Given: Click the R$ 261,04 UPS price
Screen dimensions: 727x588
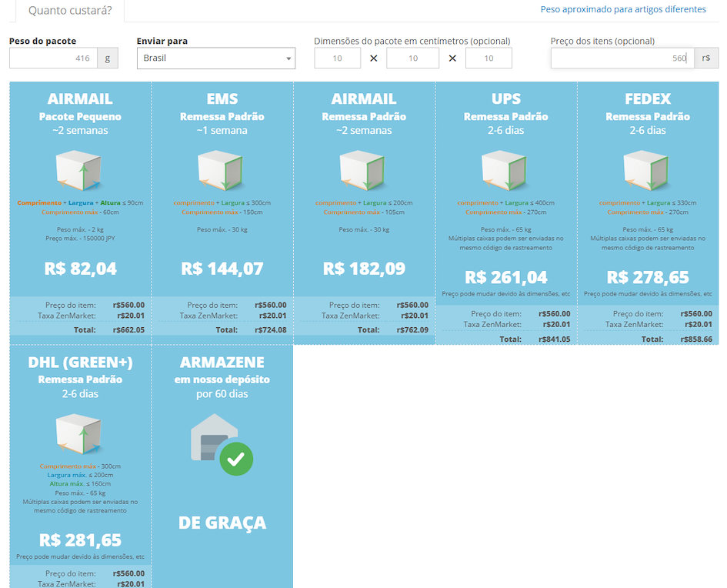Looking at the screenshot, I should [x=506, y=277].
